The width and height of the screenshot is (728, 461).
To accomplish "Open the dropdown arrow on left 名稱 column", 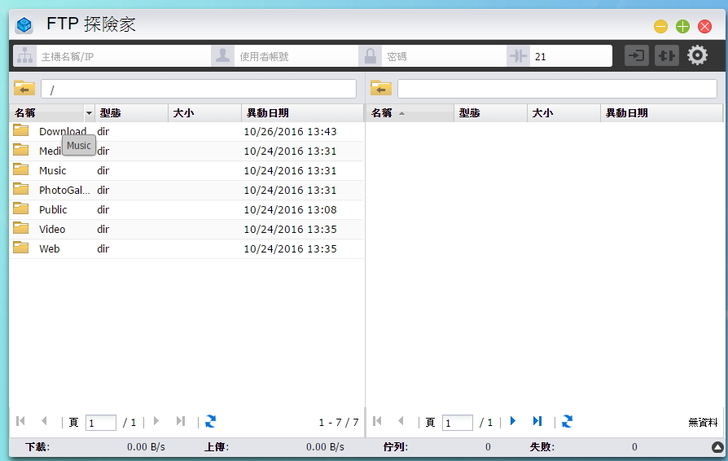I will coord(89,113).
